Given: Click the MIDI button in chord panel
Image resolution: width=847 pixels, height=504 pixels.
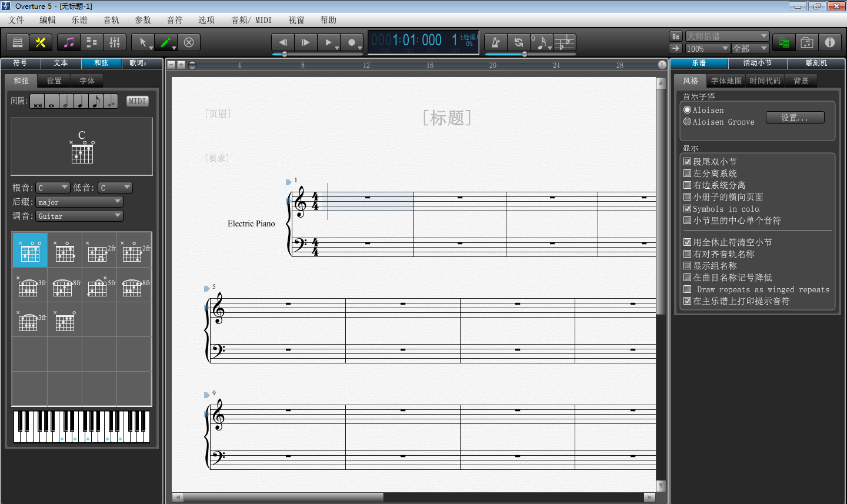Looking at the screenshot, I should tap(137, 101).
